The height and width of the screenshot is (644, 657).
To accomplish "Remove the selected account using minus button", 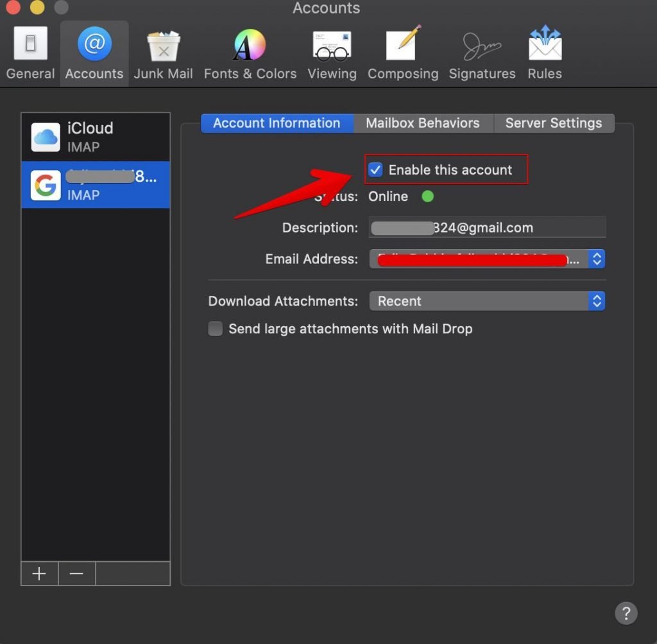I will [76, 573].
